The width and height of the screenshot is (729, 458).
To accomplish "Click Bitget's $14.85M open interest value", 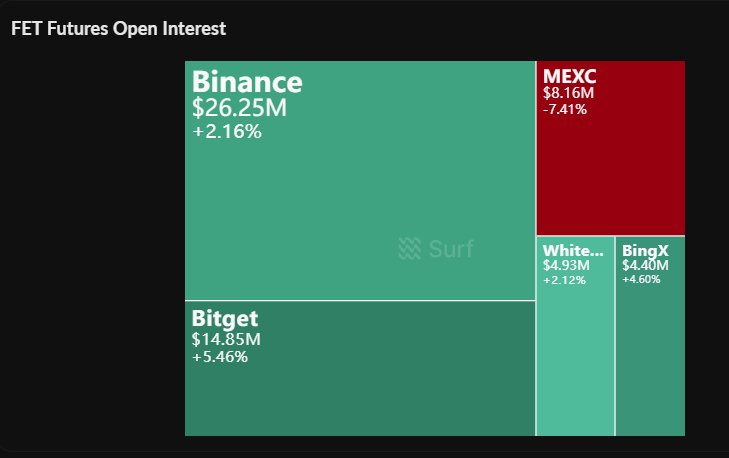I will 226,339.
